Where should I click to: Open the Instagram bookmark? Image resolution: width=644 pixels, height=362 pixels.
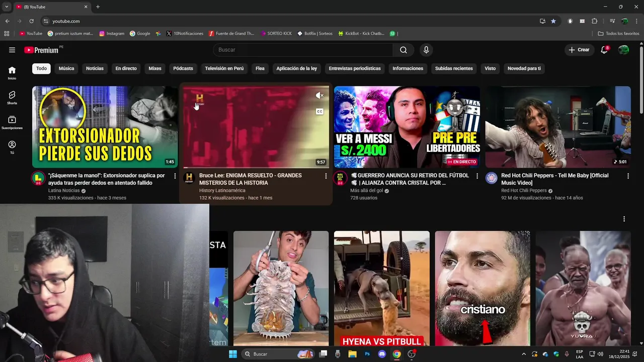[x=112, y=34]
